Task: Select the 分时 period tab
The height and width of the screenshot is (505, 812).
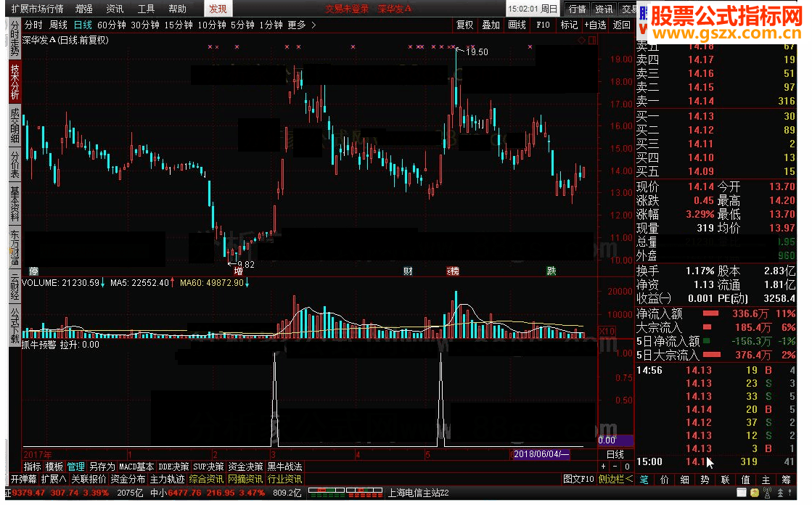Action: click(x=33, y=25)
